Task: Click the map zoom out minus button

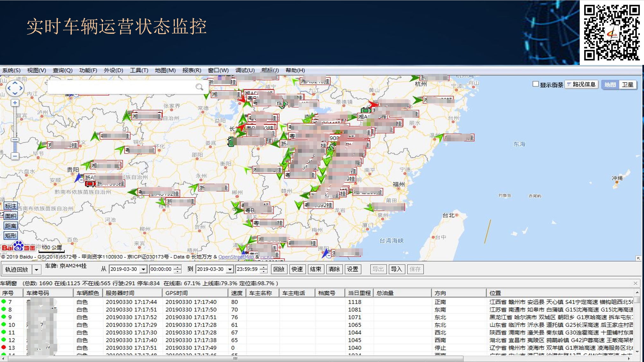Action: click(x=15, y=156)
